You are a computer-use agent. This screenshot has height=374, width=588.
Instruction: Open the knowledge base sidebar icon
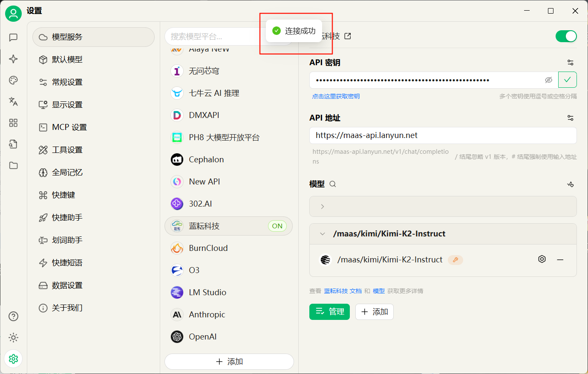point(13,144)
